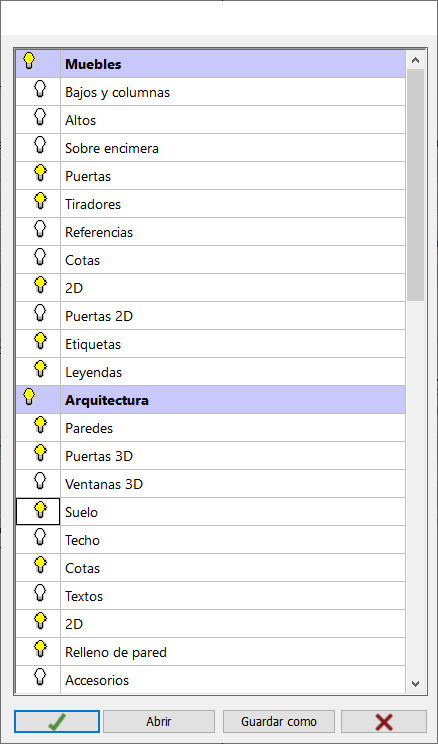Turn off the Tiradores lightbulb
Image resolution: width=438 pixels, height=744 pixels.
pos(41,202)
